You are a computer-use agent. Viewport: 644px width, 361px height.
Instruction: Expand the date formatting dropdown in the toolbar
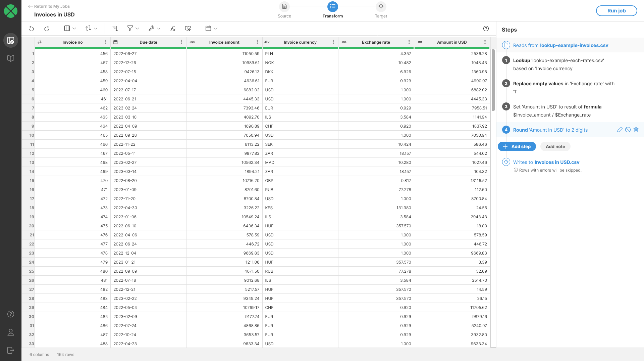(x=211, y=28)
